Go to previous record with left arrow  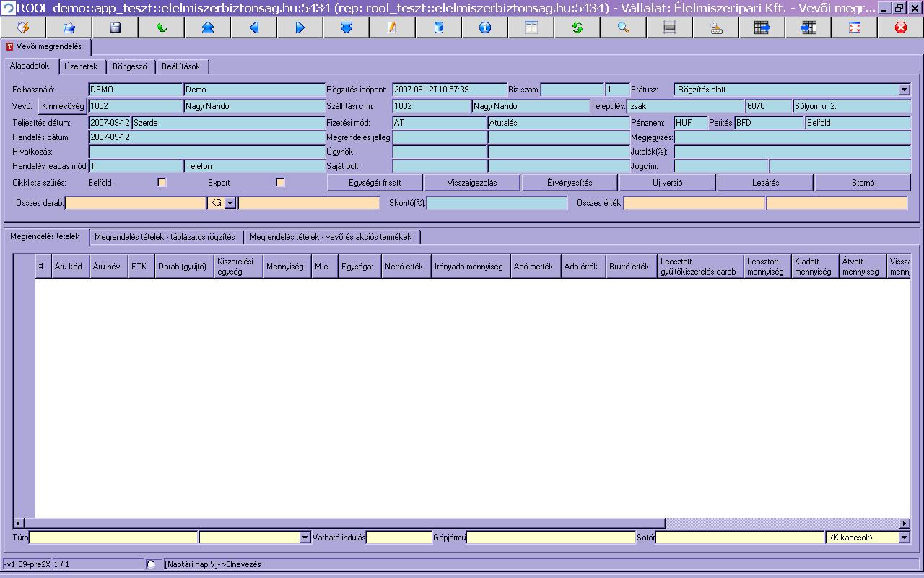tap(253, 27)
